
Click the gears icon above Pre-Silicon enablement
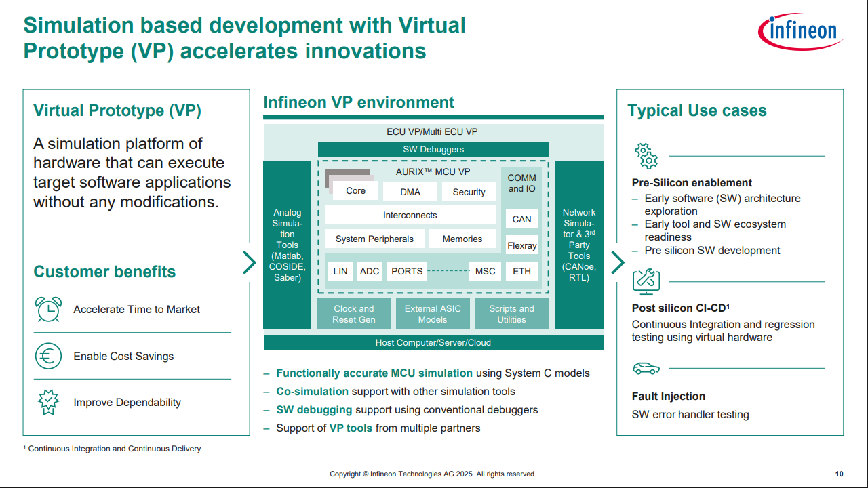click(646, 156)
